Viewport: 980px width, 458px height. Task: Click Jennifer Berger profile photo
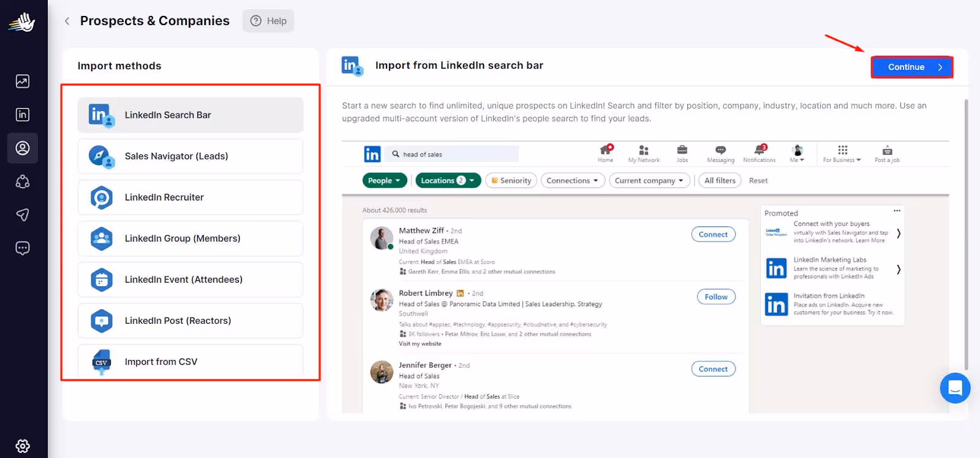tap(382, 372)
